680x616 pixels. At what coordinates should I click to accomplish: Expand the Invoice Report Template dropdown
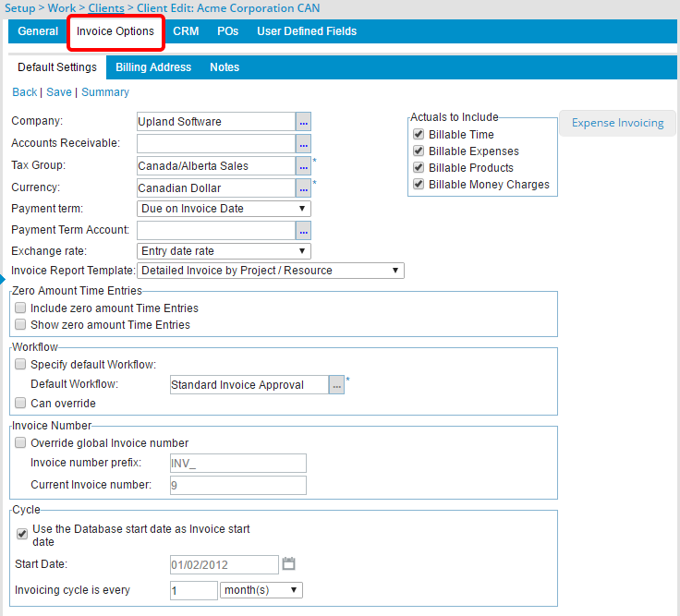[270, 271]
